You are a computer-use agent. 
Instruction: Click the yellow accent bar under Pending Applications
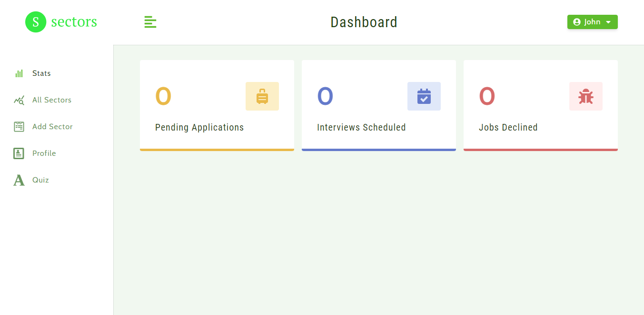click(x=217, y=150)
